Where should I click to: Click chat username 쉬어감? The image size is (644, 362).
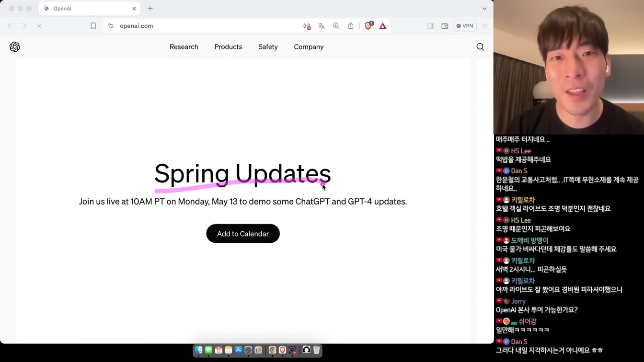[527, 321]
